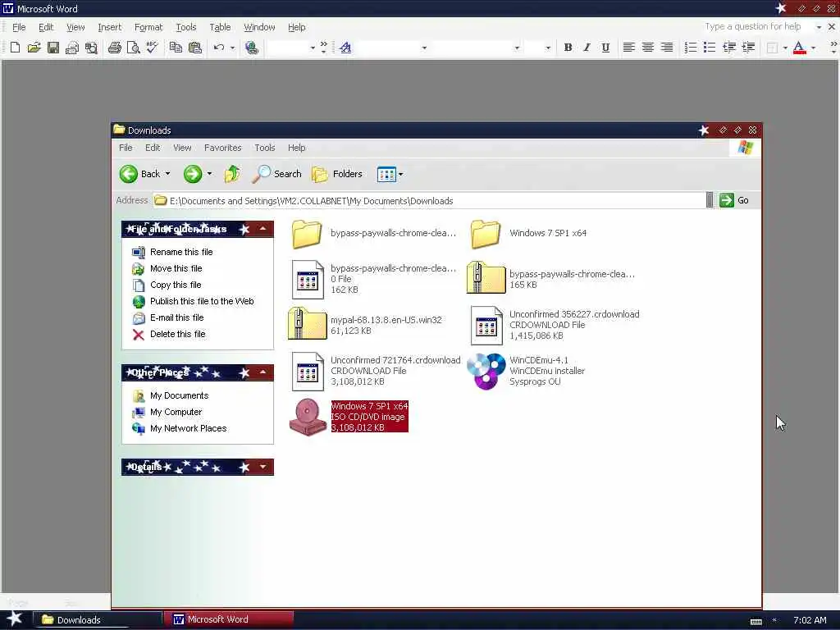Go Up one folder level icon
The image size is (840, 630).
tap(232, 174)
